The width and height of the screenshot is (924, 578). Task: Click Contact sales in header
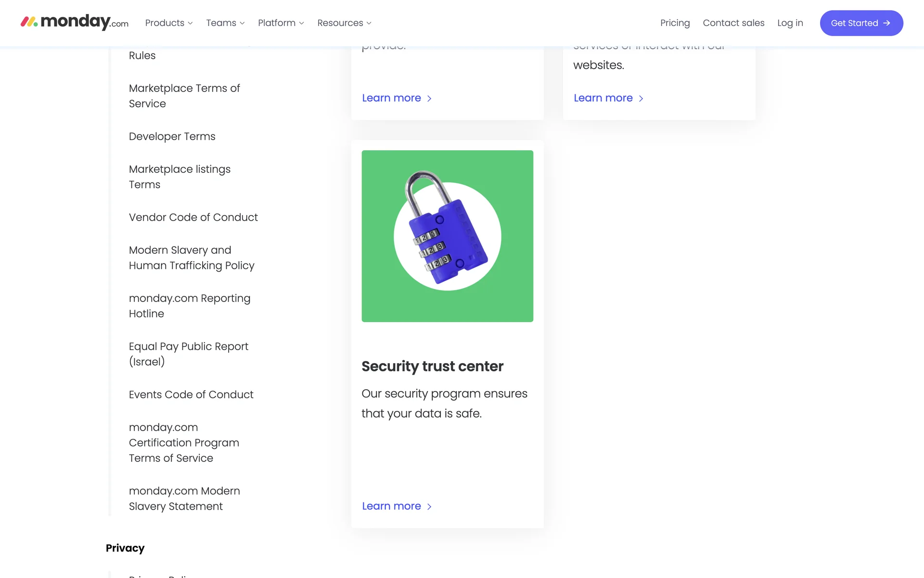point(733,23)
